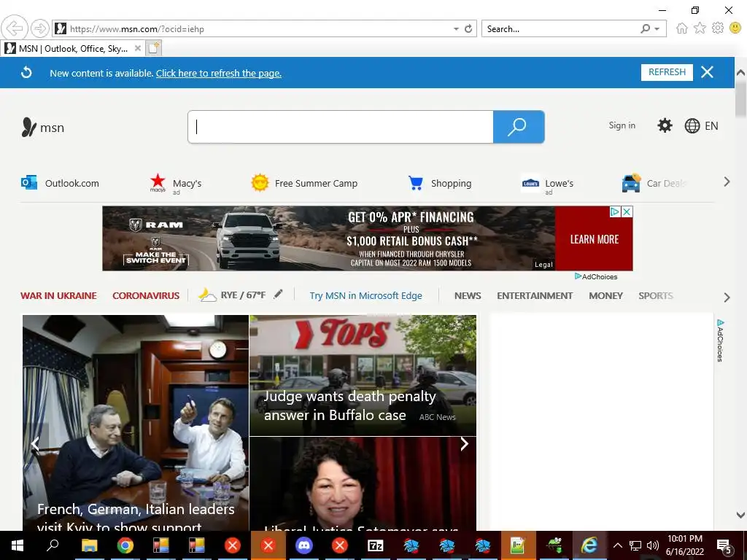Viewport: 747px width, 560px height.
Task: Click the page scrollbar down arrow
Action: [x=740, y=516]
